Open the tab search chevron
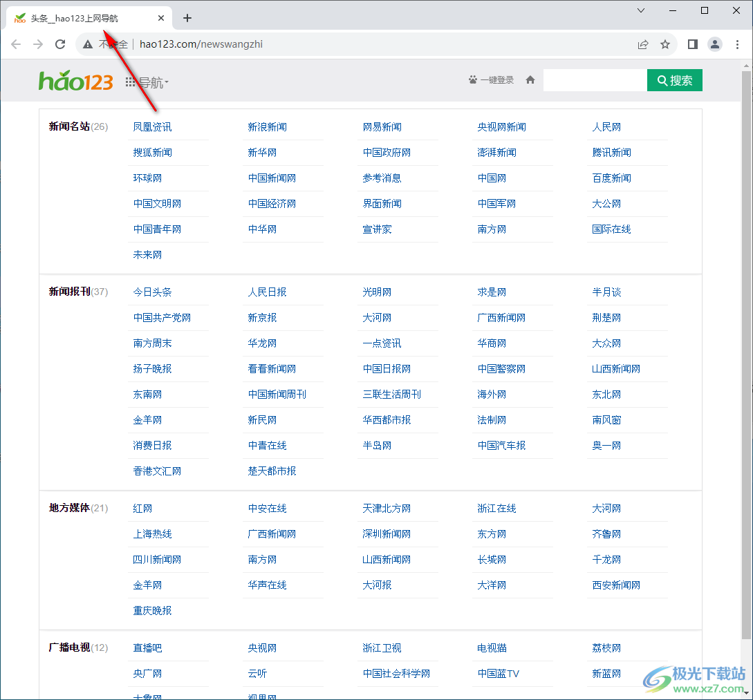Viewport: 753px width, 700px height. pyautogui.click(x=640, y=10)
